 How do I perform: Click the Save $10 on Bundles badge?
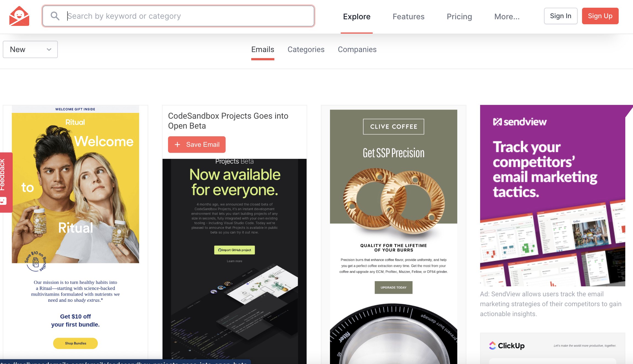coord(36,261)
